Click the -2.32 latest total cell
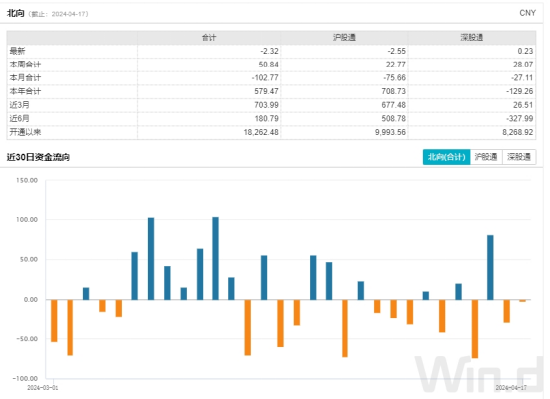Screen dimensions: 550x399 pos(269,51)
